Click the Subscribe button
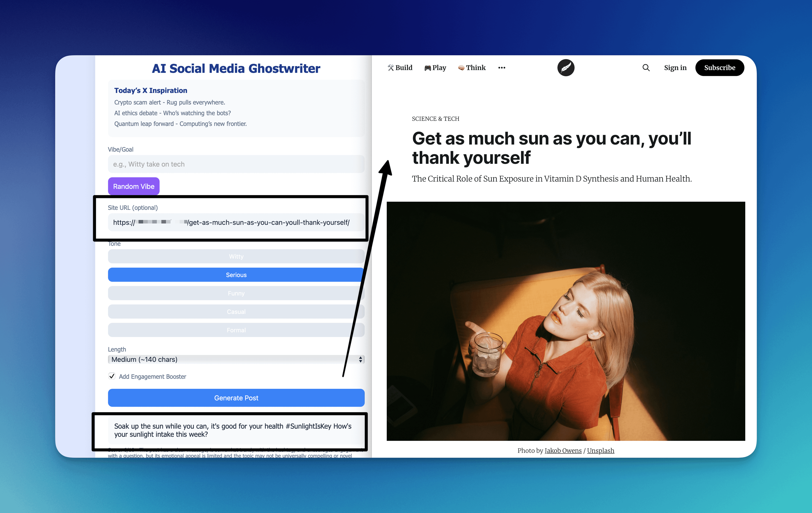 tap(719, 68)
